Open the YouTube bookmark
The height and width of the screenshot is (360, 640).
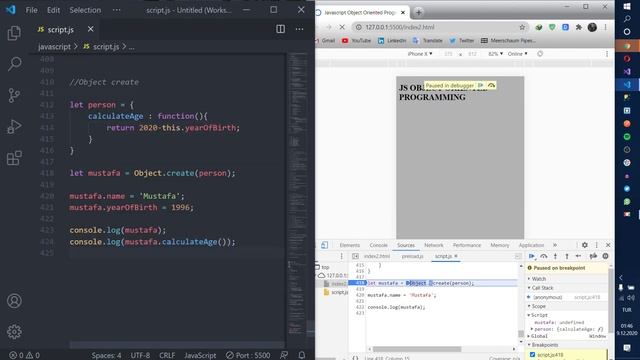pos(357,40)
